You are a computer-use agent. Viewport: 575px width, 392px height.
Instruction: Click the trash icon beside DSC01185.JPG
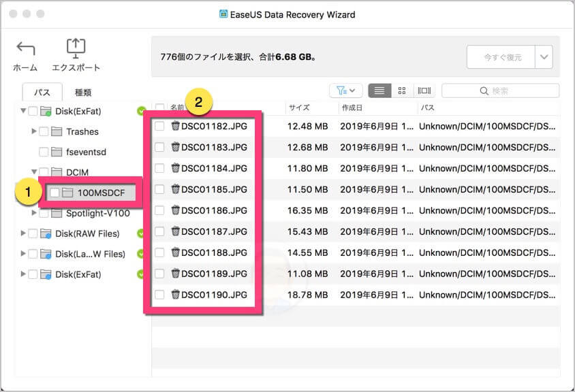[x=175, y=189]
